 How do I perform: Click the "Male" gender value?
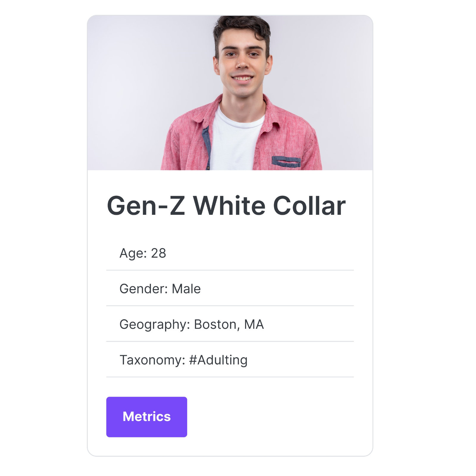(186, 289)
